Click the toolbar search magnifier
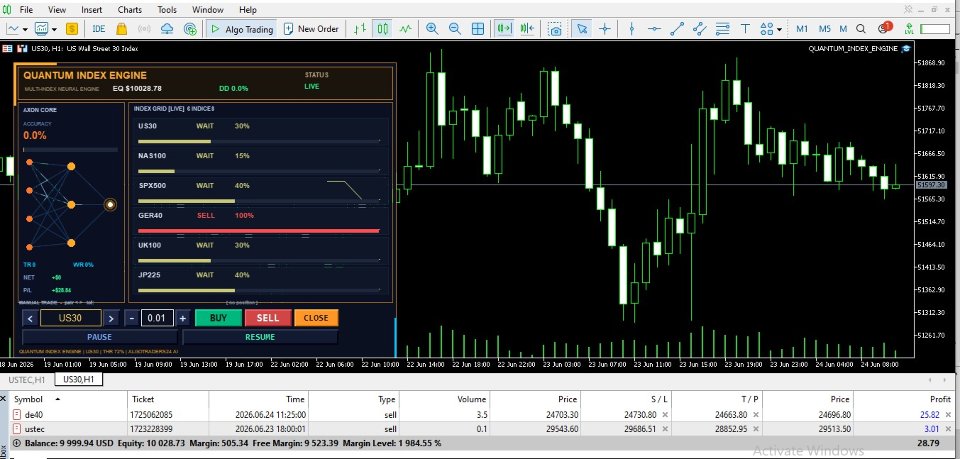This screenshot has height=459, width=960. pyautogui.click(x=861, y=28)
